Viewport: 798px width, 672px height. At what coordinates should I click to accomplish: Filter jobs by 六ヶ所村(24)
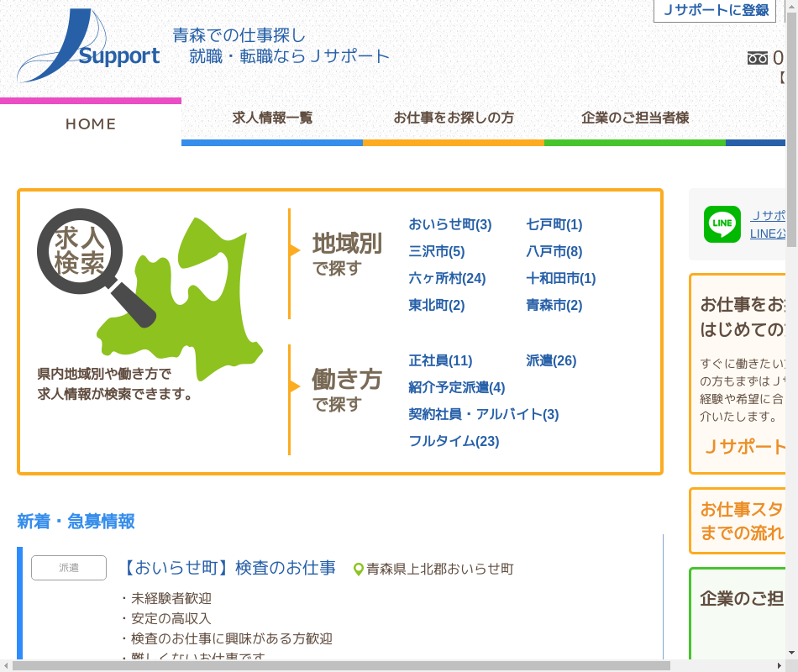click(x=448, y=279)
